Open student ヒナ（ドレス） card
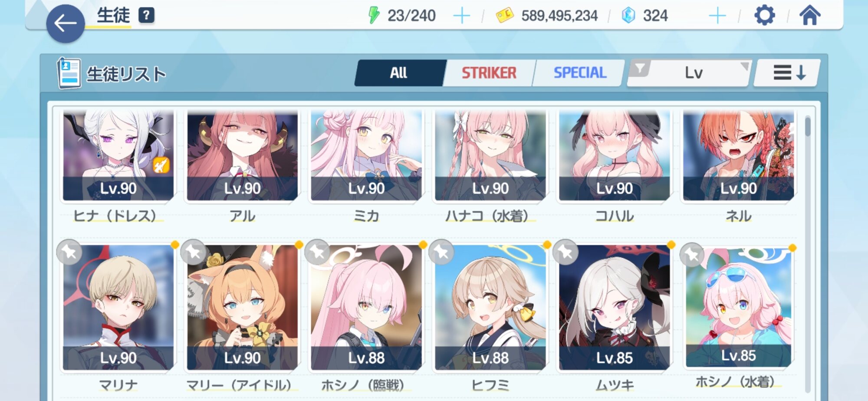 [x=118, y=165]
